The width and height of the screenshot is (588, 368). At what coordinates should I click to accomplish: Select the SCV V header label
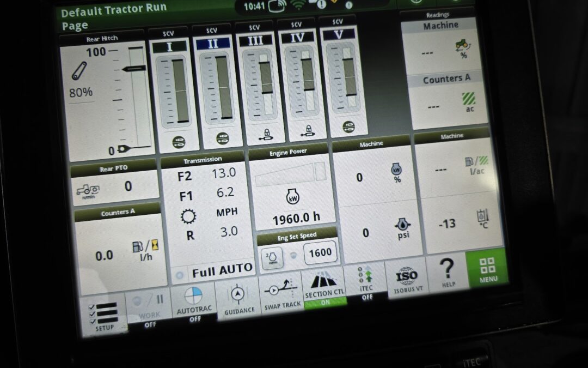coord(339,34)
